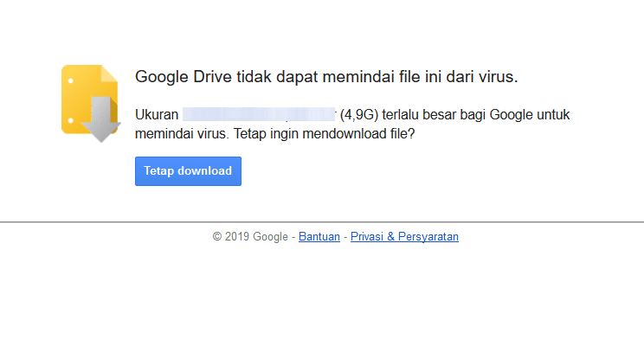Viewport: 644px width, 359px height.
Task: Click the "memindai virus." text in the second line
Action: pos(182,134)
